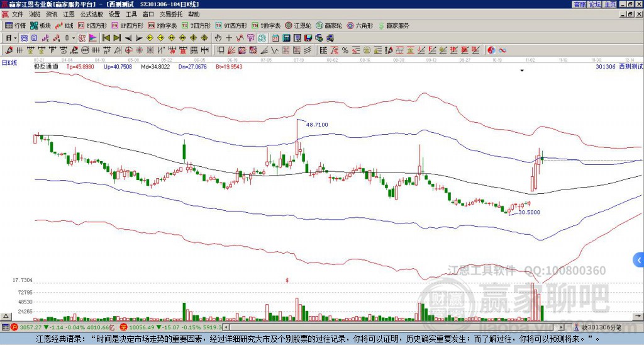Jump to last bar with green skip-forward arrow
Screen dimensions: 644x345
pyautogui.click(x=117, y=38)
